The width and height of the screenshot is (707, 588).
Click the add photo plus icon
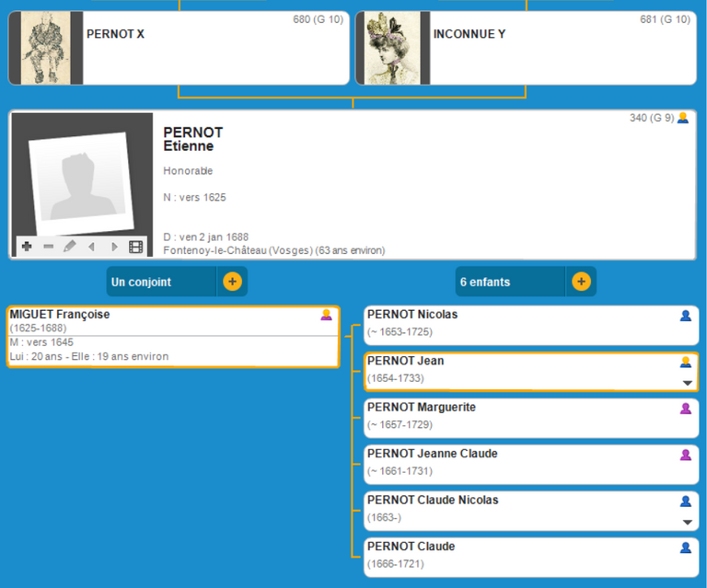[x=27, y=247]
